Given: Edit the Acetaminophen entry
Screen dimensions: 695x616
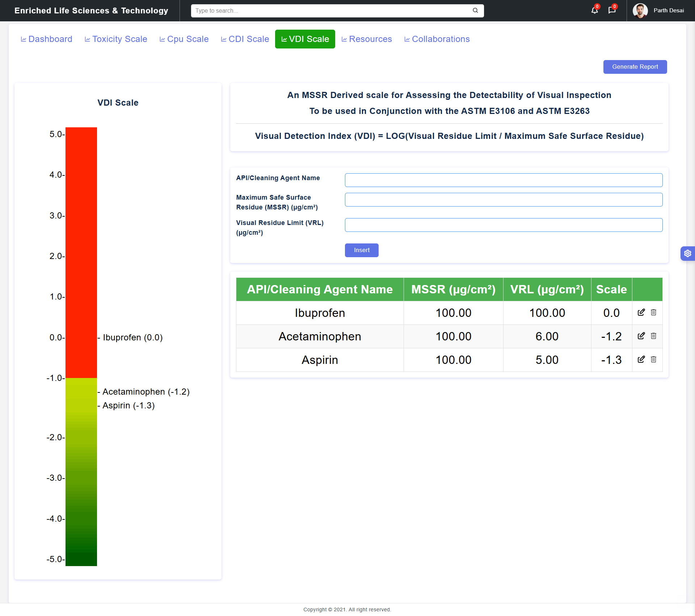Looking at the screenshot, I should point(641,336).
